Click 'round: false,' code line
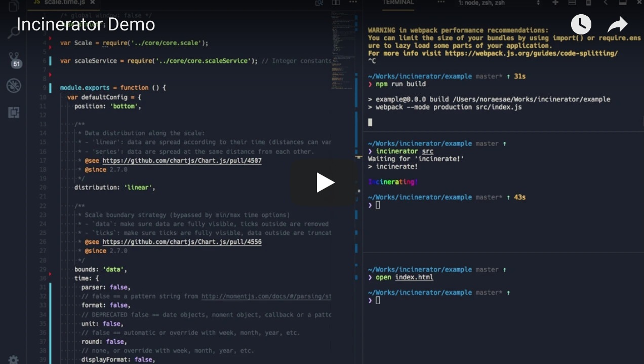This screenshot has height=364, width=644. (x=104, y=342)
